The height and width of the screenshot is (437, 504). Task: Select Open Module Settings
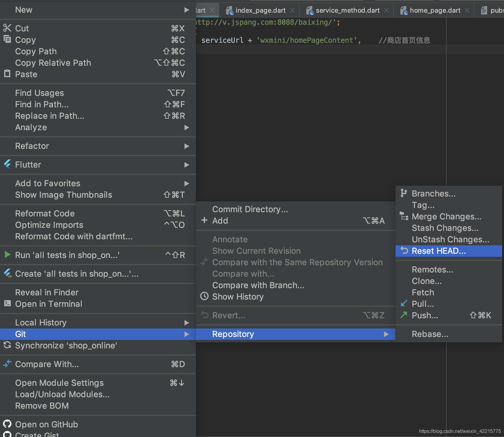pyautogui.click(x=98, y=383)
